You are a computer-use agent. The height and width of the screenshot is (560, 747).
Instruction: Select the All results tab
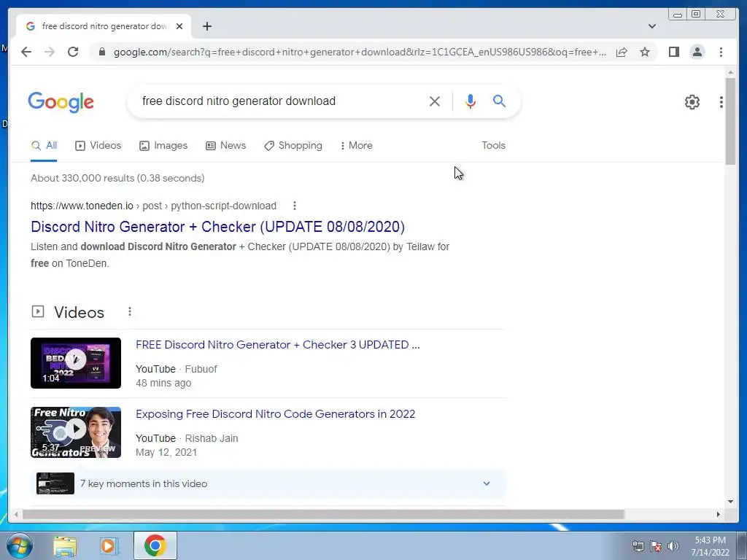point(44,146)
